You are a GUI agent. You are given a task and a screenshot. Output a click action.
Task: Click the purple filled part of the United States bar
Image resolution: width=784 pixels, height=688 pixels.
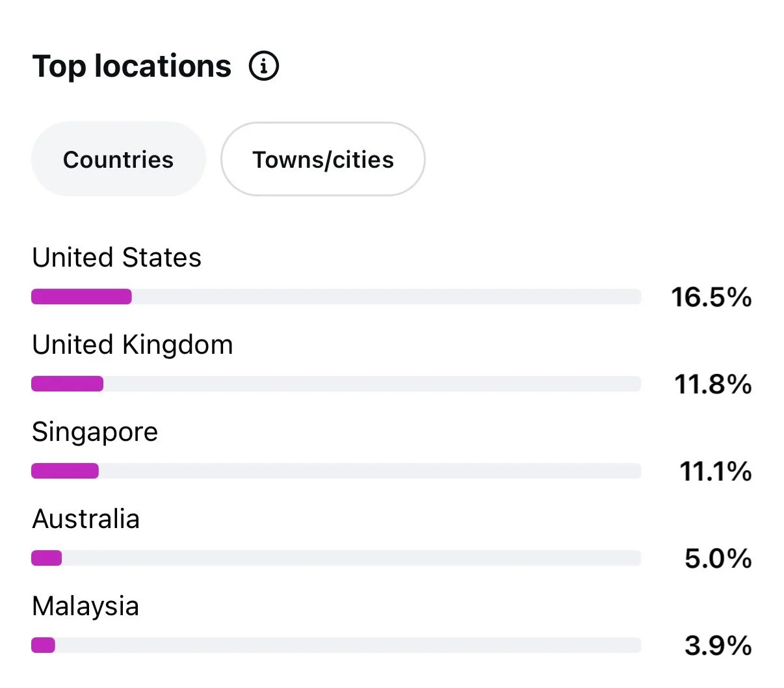click(x=81, y=297)
